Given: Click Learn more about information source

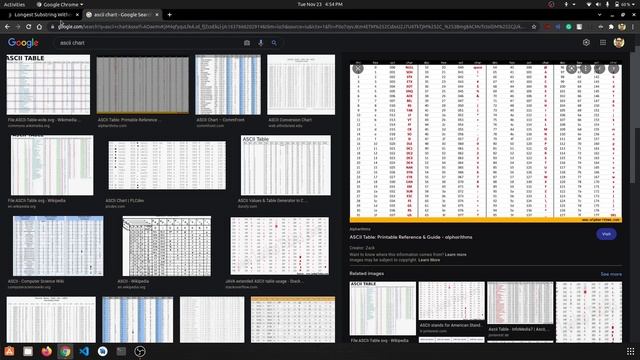Looking at the screenshot, I should coord(456,254).
